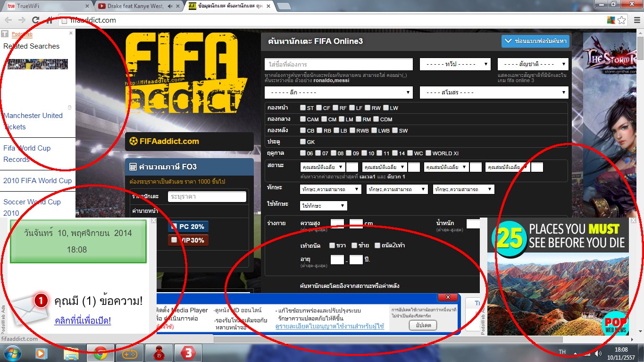This screenshot has width=644, height=362.
Task: Open the Manchester United Tickets link
Action: pos(33,121)
